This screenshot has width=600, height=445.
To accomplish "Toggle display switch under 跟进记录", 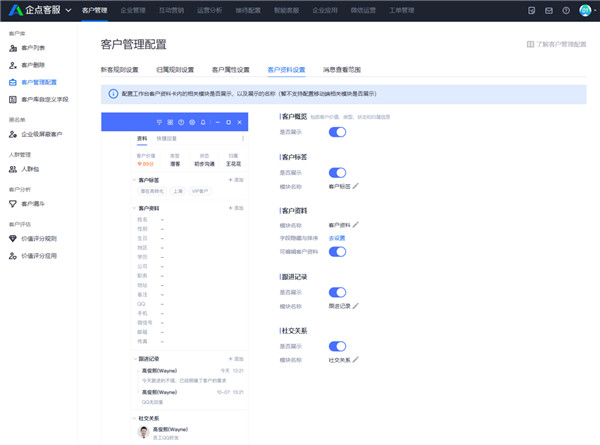I will 338,292.
